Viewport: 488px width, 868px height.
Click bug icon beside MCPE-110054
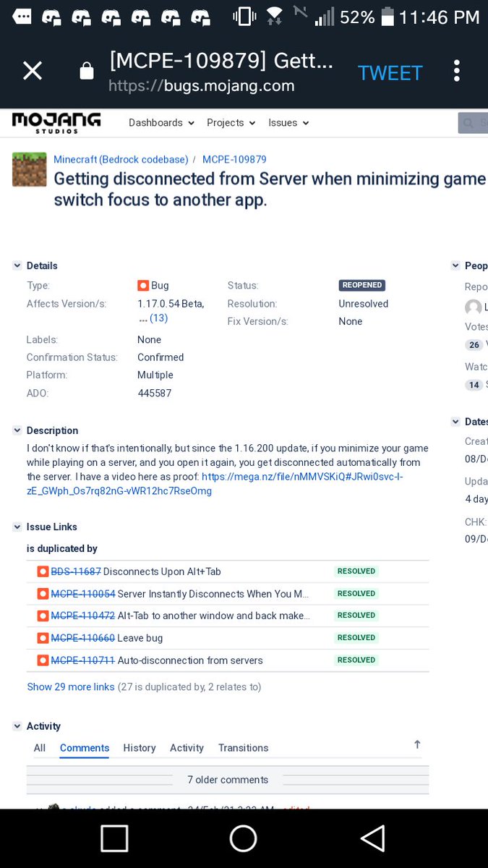tap(43, 594)
